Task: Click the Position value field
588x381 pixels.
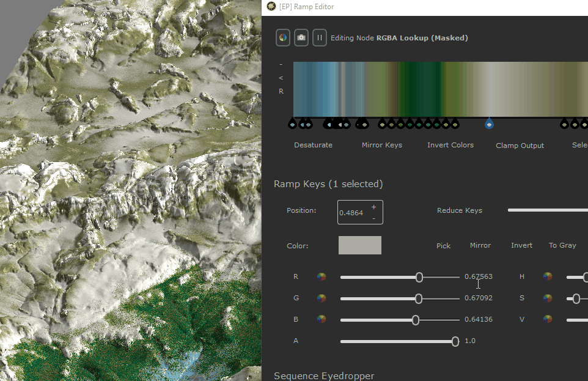Action: pyautogui.click(x=352, y=213)
